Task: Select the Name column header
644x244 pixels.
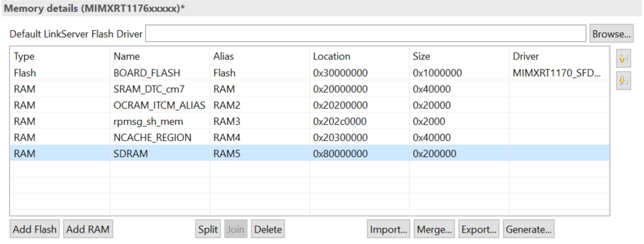Action: pyautogui.click(x=160, y=56)
